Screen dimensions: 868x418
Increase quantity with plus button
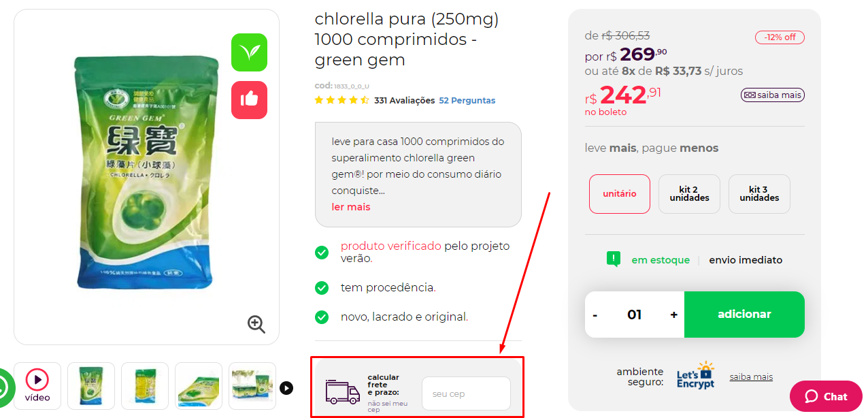673,315
